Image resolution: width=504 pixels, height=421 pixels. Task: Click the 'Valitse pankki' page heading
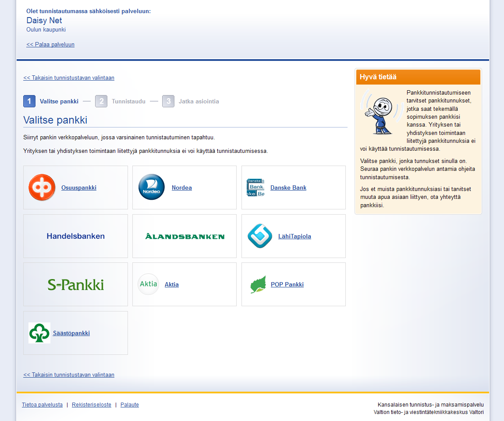(x=55, y=120)
